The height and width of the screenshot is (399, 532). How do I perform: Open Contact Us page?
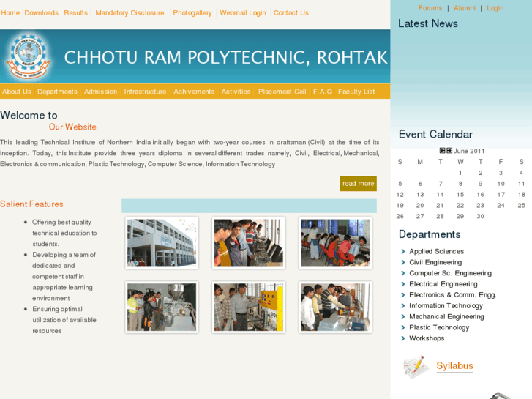pyautogui.click(x=291, y=13)
